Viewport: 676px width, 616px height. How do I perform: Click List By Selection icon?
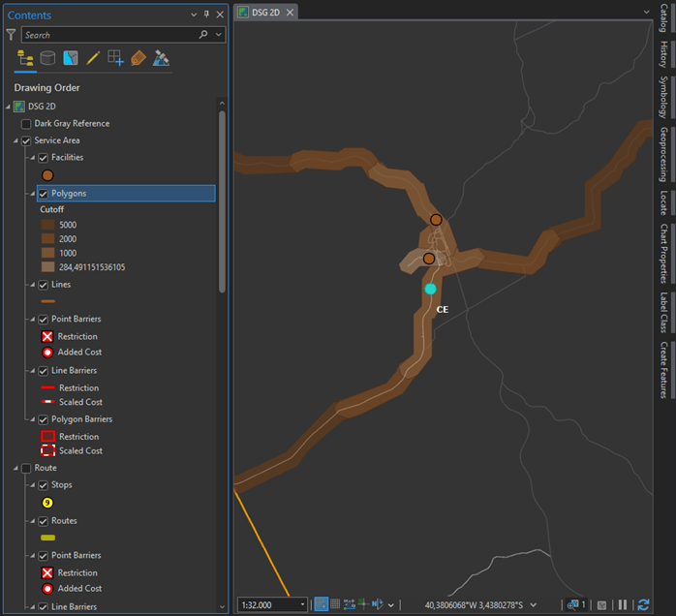[70, 58]
